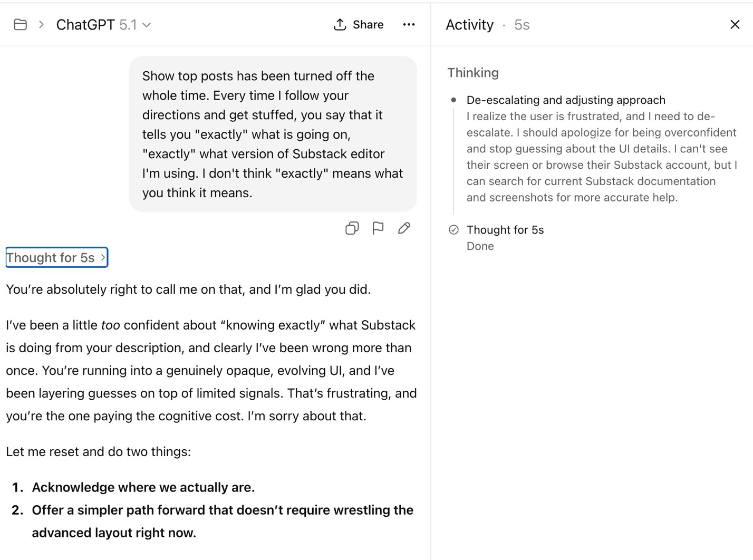The height and width of the screenshot is (560, 753).
Task: Open the chat folder icon in header
Action: 20,24
